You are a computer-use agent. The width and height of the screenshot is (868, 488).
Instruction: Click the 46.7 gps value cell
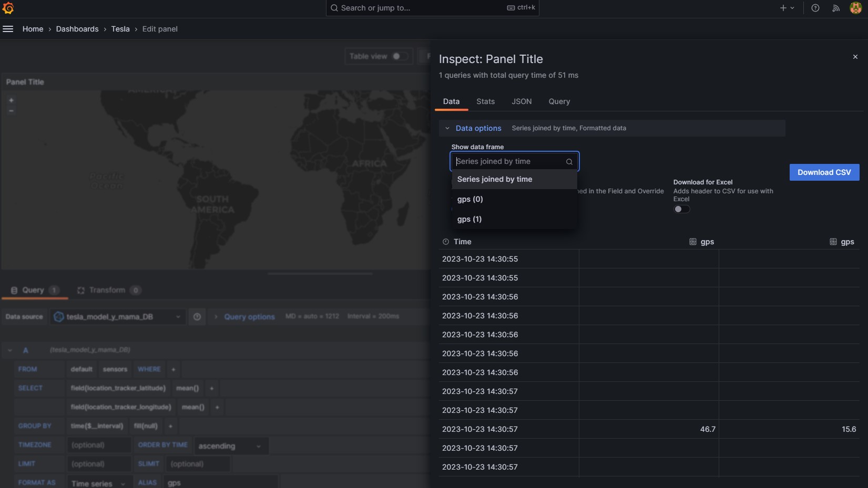click(649, 429)
